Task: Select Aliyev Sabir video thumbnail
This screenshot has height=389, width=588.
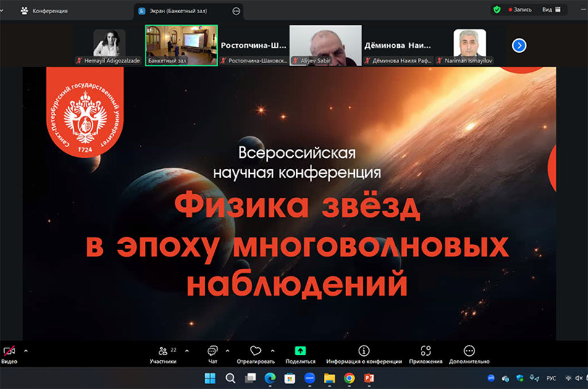Action: [x=326, y=45]
